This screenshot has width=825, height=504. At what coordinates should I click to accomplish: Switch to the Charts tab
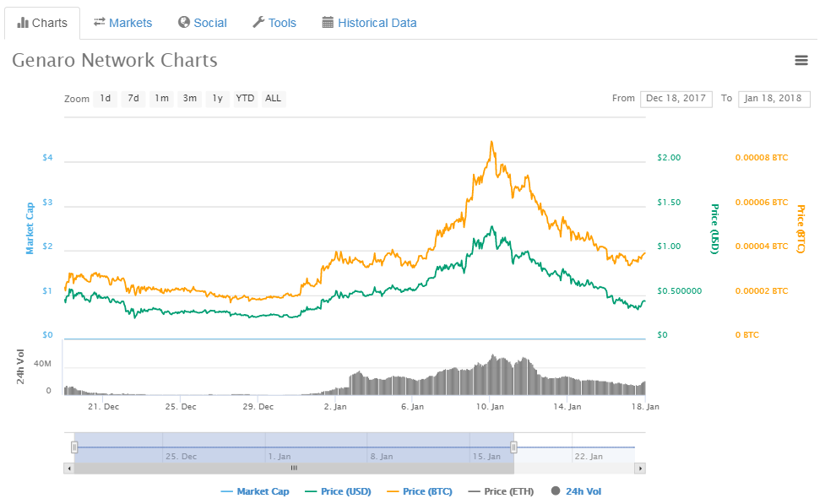[x=42, y=23]
